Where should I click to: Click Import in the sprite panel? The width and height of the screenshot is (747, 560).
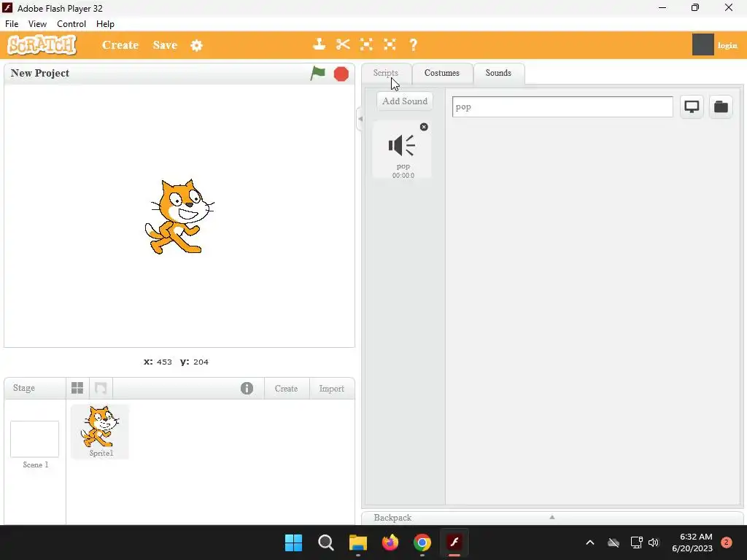coord(332,389)
